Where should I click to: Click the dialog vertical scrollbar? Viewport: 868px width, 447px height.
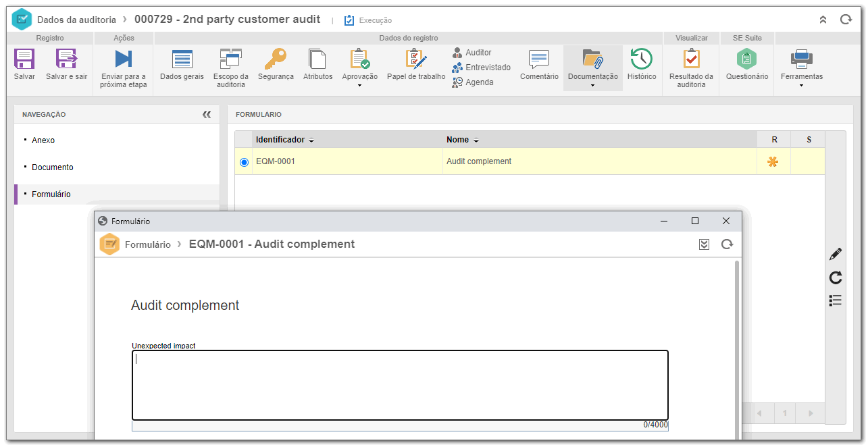click(736, 349)
